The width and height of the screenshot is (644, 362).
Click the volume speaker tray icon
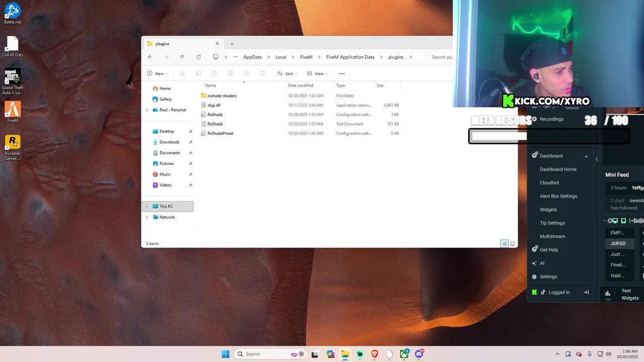coord(609,354)
